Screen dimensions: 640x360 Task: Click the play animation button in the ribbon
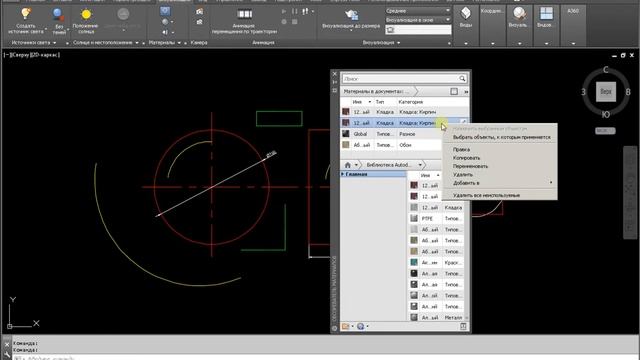point(284,11)
